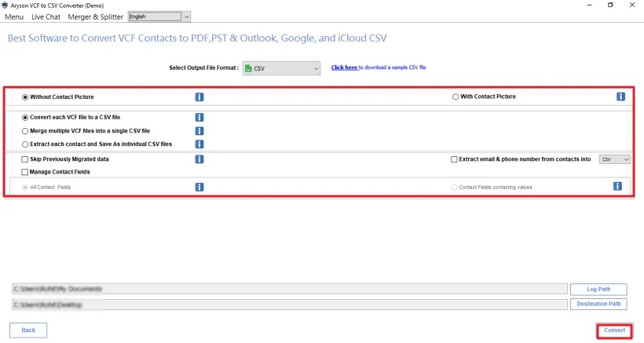This screenshot has width=644, height=343.
Task: Start conversion with the Convert button
Action: tap(614, 330)
